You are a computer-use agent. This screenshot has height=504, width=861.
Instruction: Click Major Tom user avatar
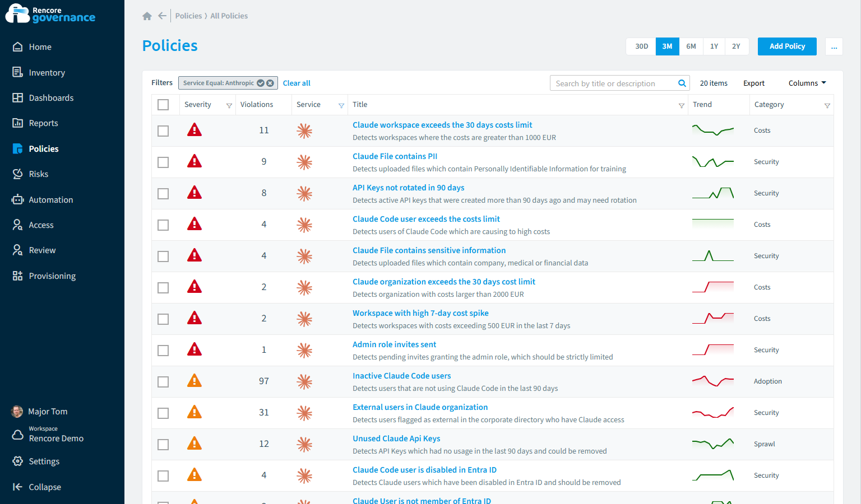pyautogui.click(x=17, y=412)
